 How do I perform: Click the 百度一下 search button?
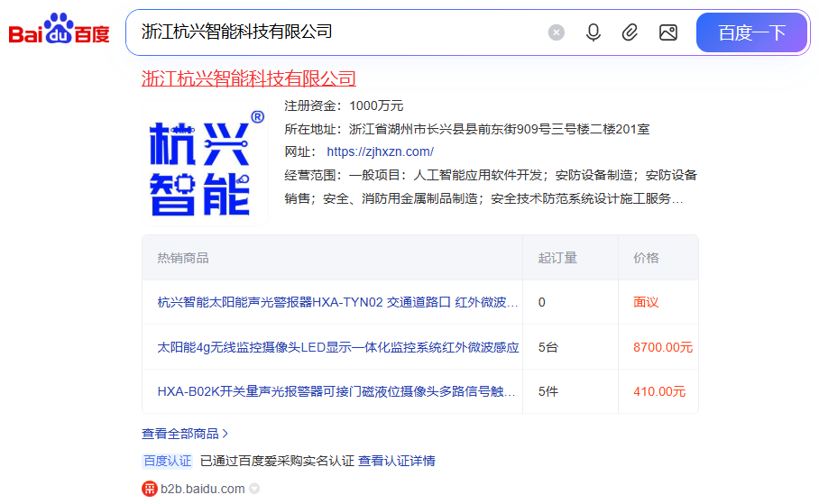pyautogui.click(x=751, y=32)
